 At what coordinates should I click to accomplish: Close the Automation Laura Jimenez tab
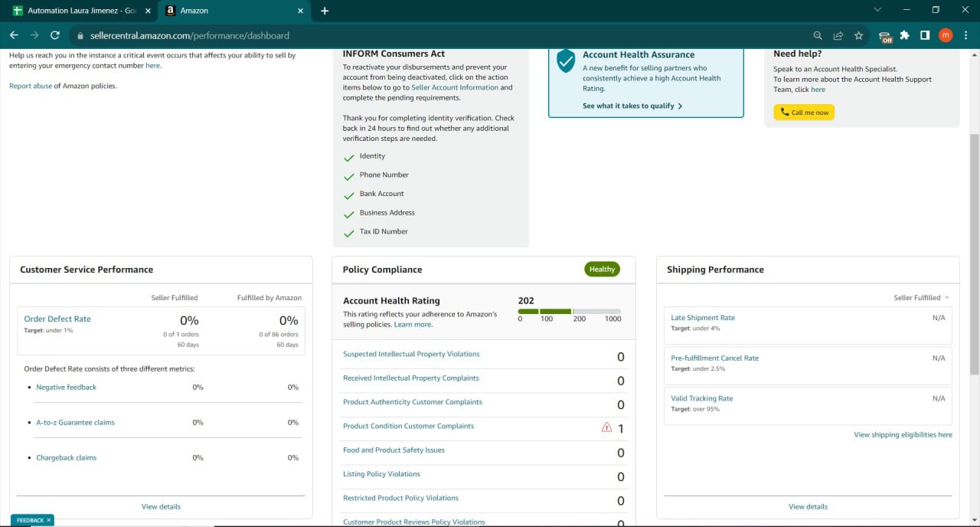coord(147,11)
